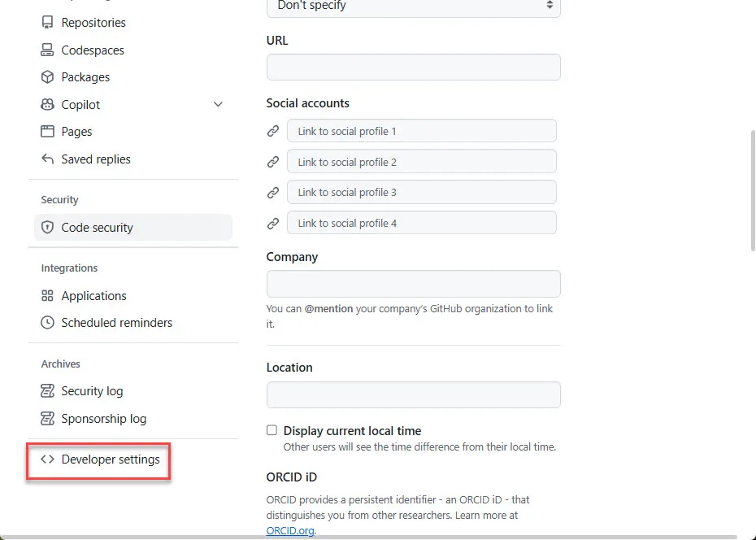Select the Pages icon
The height and width of the screenshot is (540, 756).
click(x=46, y=131)
